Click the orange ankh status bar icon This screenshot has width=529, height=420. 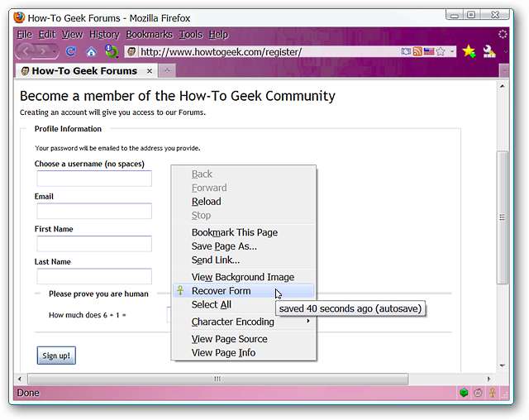(493, 393)
